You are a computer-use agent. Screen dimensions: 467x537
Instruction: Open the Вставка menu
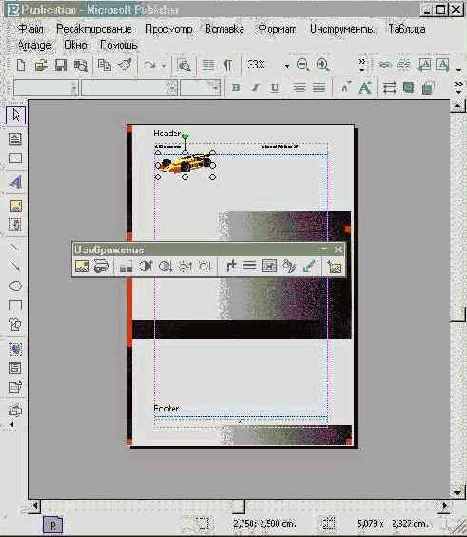224,29
